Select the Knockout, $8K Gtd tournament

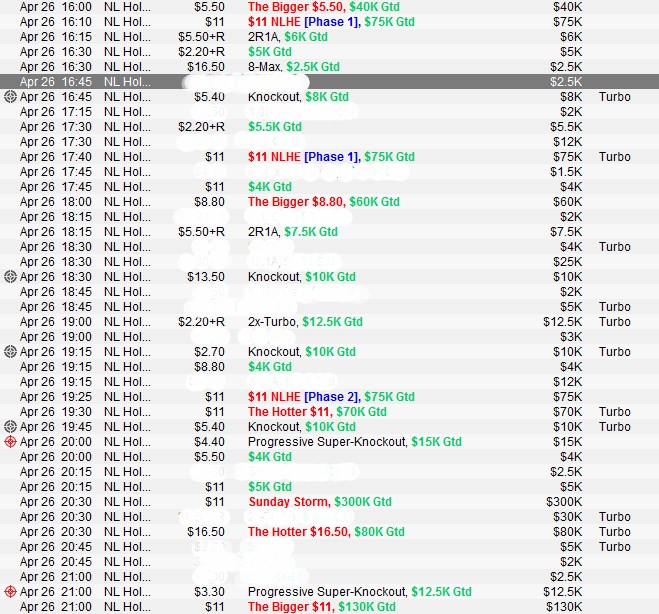pos(298,97)
